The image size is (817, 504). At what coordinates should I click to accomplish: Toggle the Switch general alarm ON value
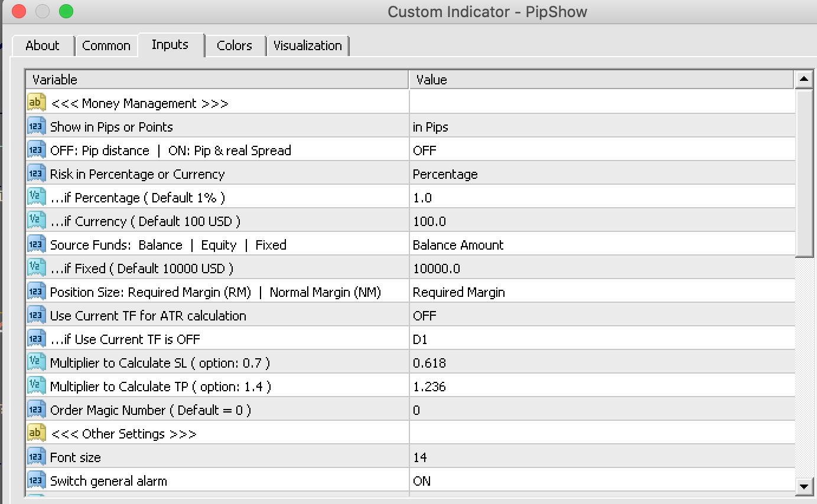coord(422,481)
